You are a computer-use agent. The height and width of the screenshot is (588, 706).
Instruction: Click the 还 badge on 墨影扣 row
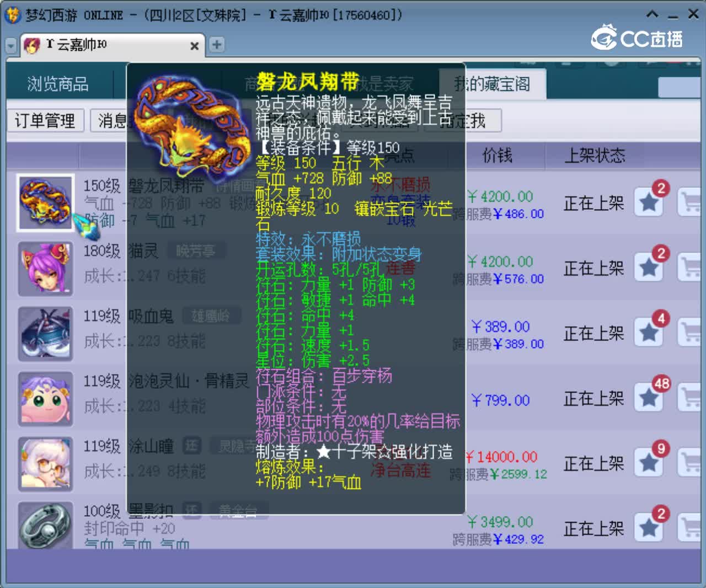coord(191,510)
